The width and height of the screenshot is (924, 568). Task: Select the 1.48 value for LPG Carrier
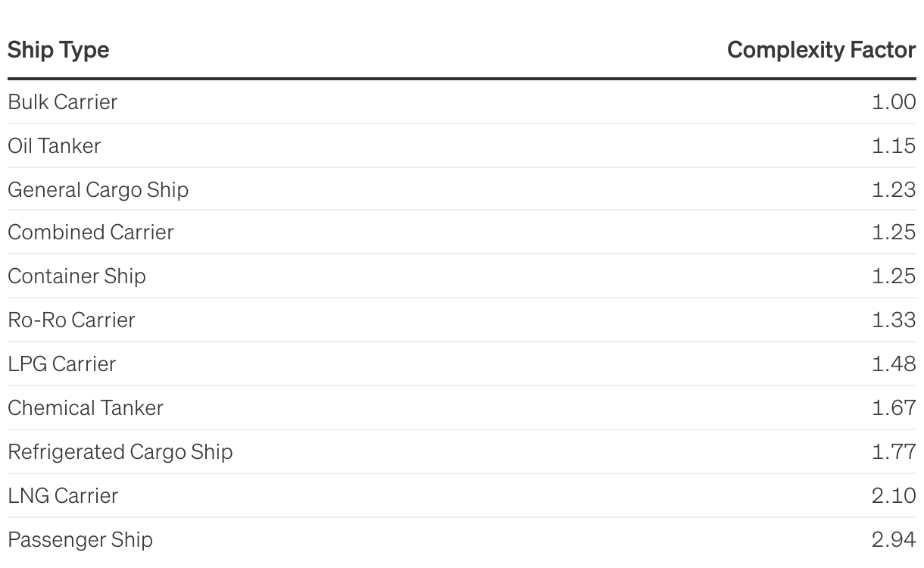(x=894, y=364)
